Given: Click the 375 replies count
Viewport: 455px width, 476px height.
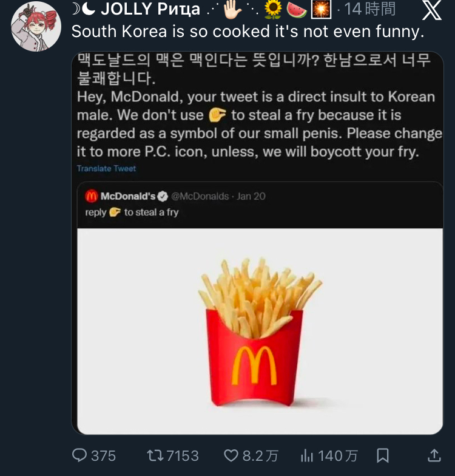Looking at the screenshot, I should click(x=103, y=455).
